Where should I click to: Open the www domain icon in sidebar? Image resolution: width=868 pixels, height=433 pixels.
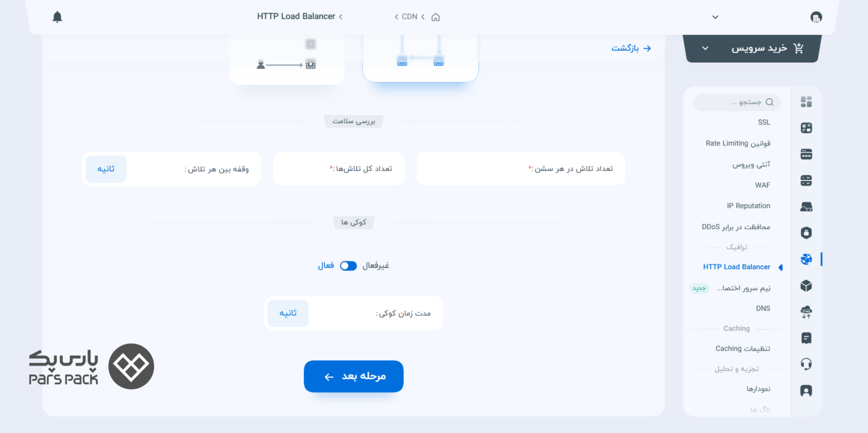coord(806,154)
